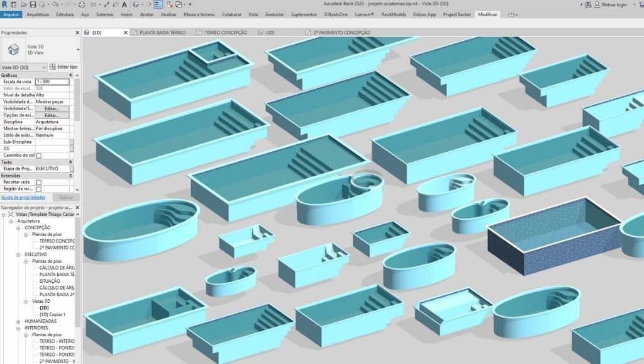Click the Thin Lines toggle icon in toolbar

158,4
